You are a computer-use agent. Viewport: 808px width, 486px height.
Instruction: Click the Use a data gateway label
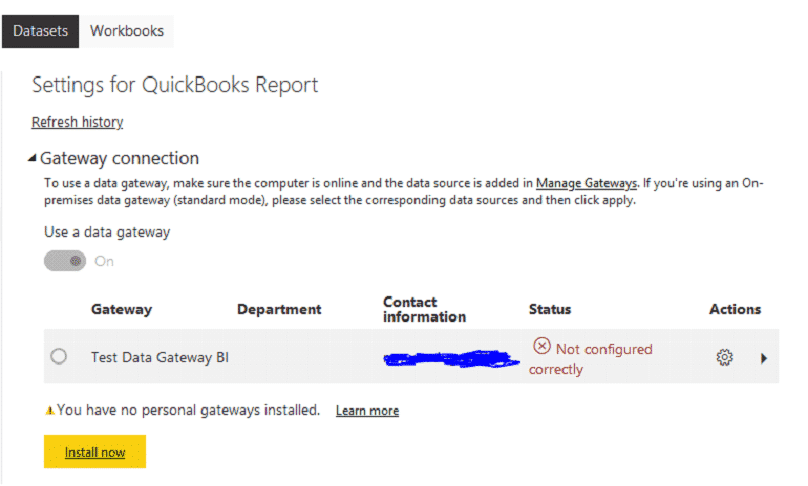pos(107,232)
